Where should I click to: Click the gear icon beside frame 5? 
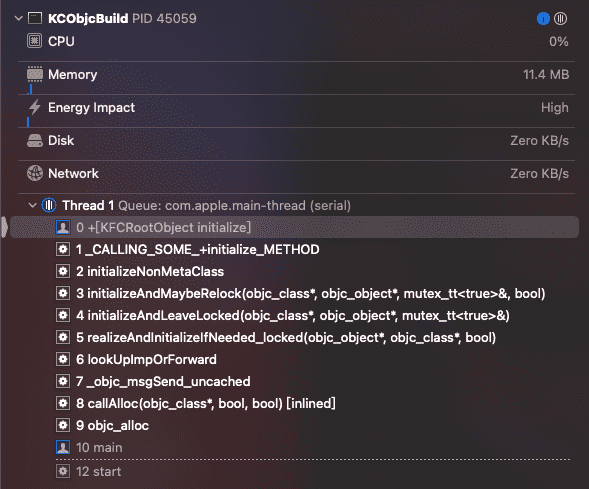click(x=63, y=337)
